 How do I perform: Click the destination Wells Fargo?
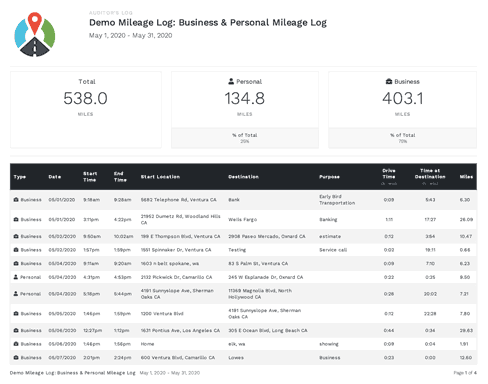[243, 219]
